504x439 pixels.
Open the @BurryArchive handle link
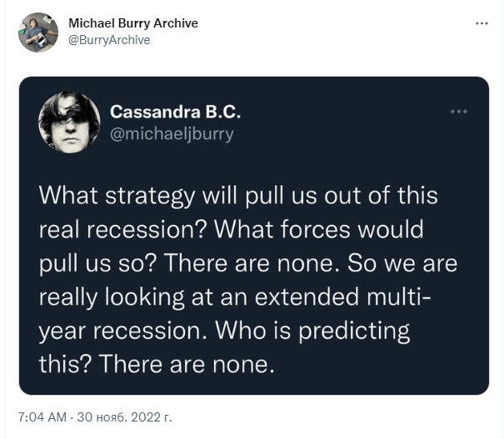pyautogui.click(x=109, y=40)
